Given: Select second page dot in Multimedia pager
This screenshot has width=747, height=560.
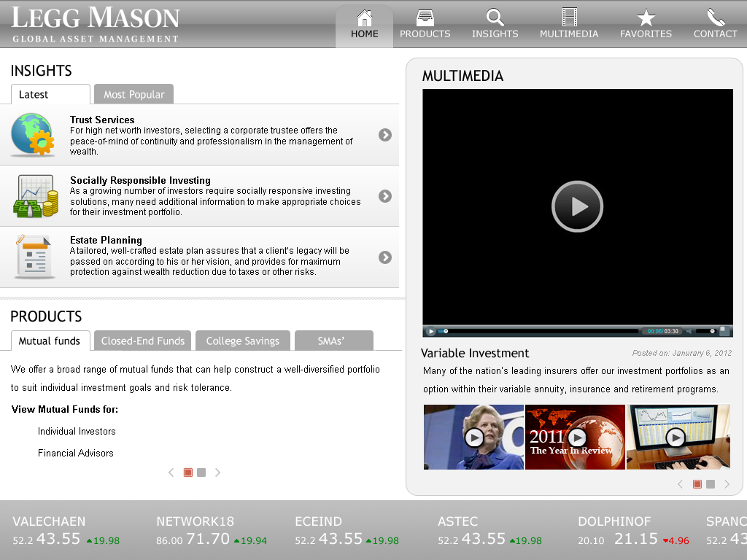Looking at the screenshot, I should 711,484.
